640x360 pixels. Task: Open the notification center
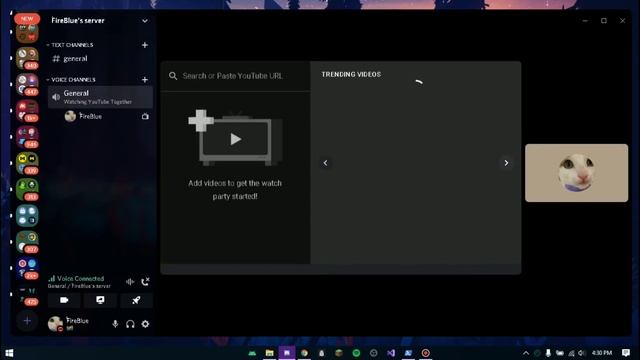click(626, 353)
